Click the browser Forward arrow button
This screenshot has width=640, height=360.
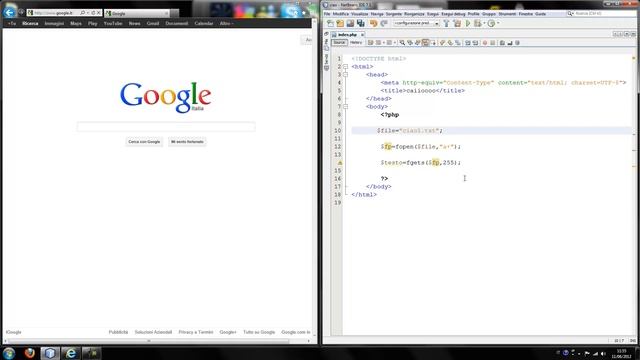(x=21, y=13)
